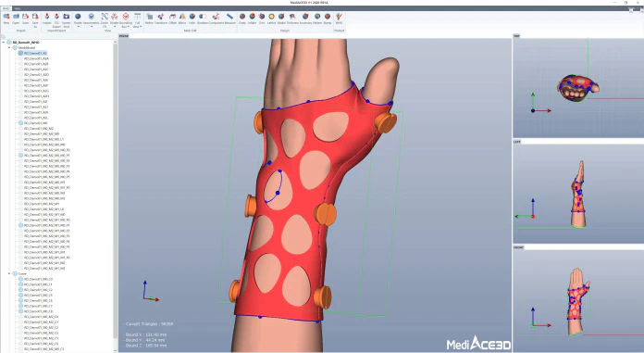Open the Full View dropdown arrow
Screen dimensions: 644x353
(x=141, y=26)
